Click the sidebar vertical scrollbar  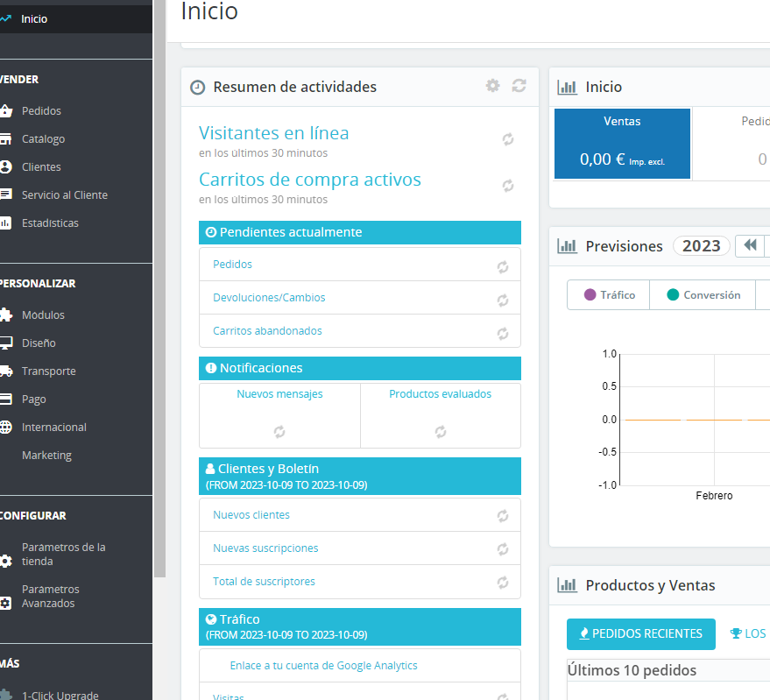click(x=159, y=289)
